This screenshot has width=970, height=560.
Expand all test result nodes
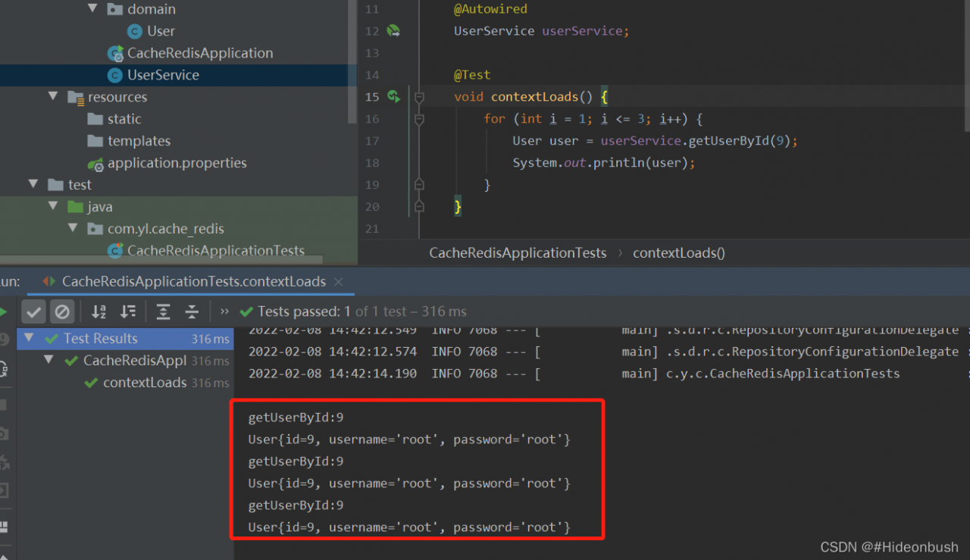pos(163,311)
